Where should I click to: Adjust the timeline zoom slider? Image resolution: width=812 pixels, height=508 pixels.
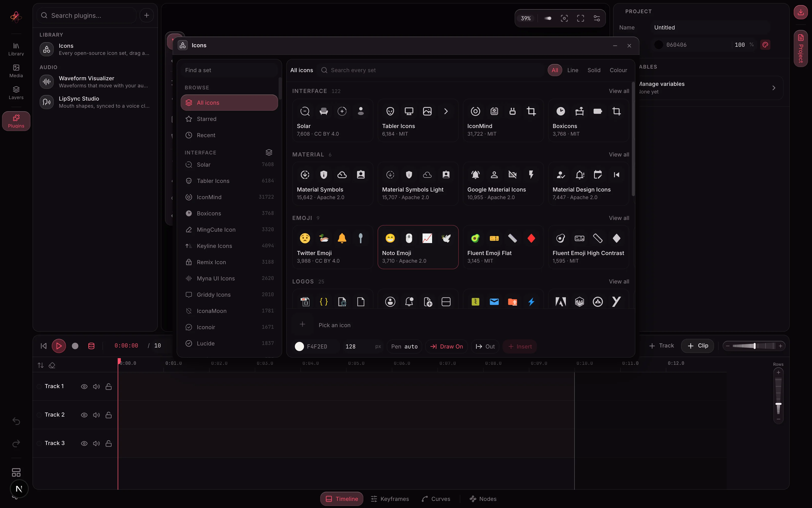point(754,346)
